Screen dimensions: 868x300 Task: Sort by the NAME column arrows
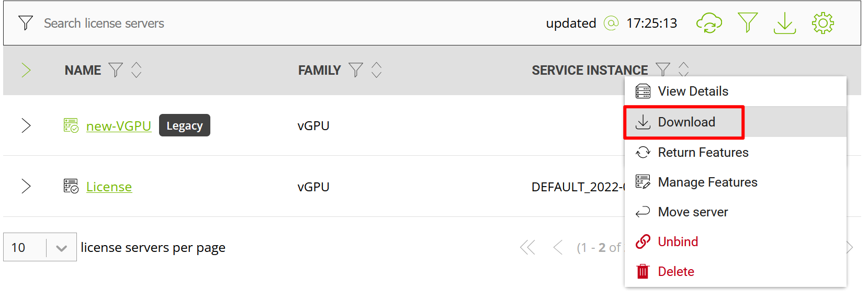coord(137,70)
